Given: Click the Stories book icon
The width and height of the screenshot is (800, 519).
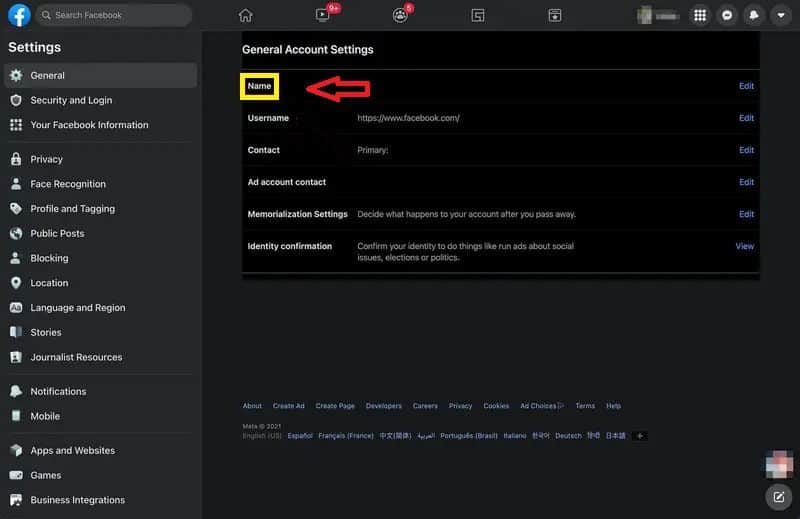Looking at the screenshot, I should tap(16, 332).
